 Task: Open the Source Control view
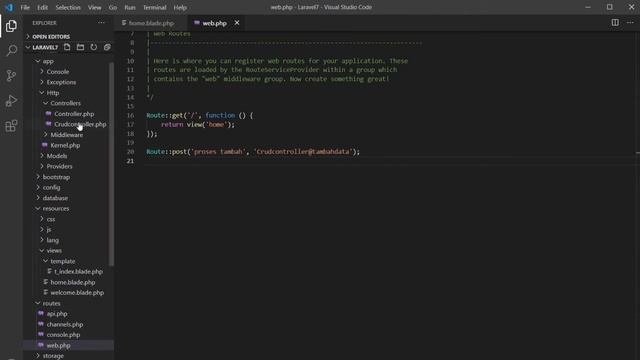pos(11,76)
